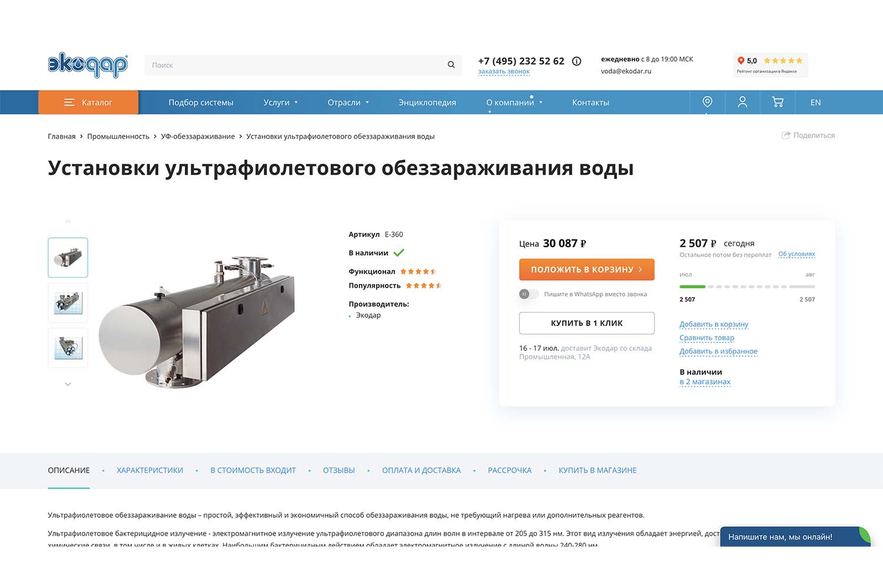Click the search magnifier icon

[x=451, y=65]
